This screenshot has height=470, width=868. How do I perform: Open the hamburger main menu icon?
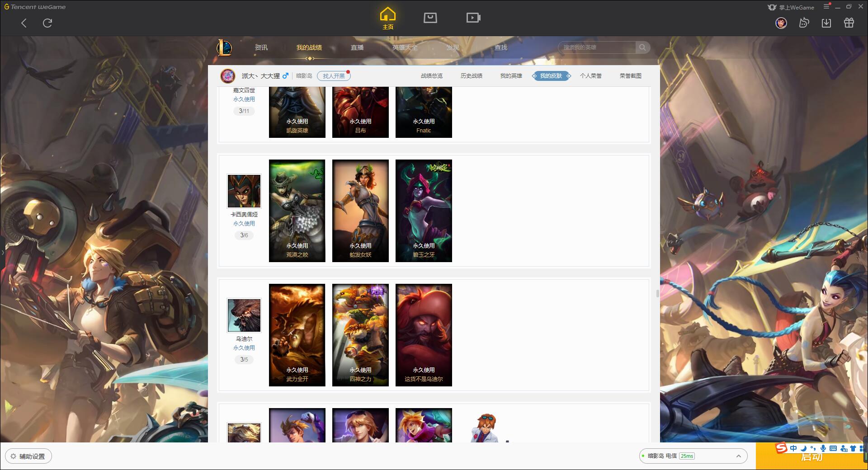coord(826,7)
